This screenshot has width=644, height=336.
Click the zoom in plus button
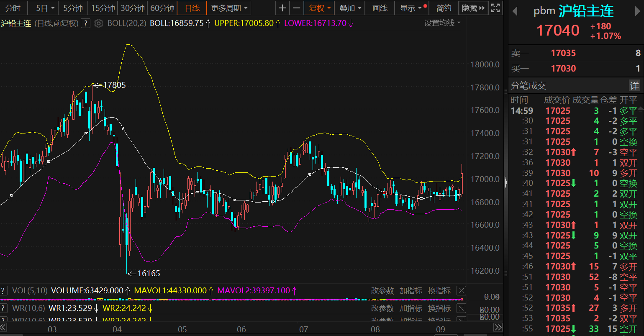pyautogui.click(x=282, y=8)
